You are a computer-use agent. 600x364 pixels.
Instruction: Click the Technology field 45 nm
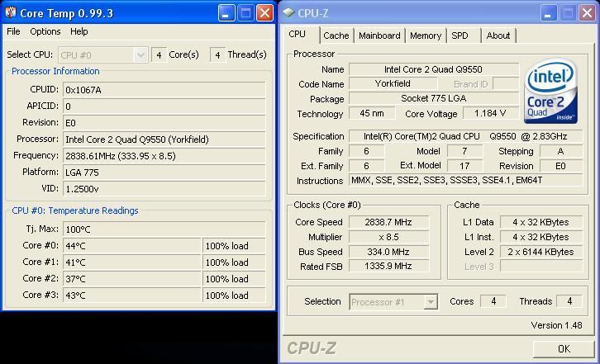click(372, 113)
